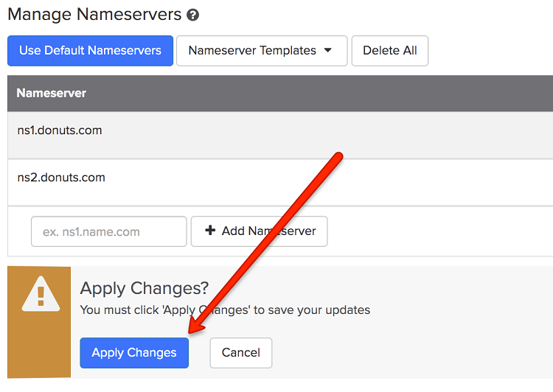Click the 'Apply Changes?' prompt title

(x=145, y=287)
